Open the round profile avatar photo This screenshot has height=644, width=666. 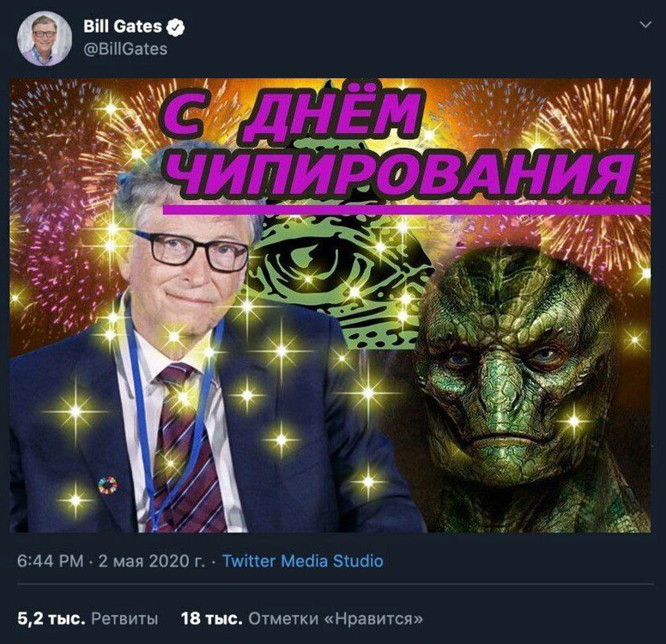click(45, 39)
